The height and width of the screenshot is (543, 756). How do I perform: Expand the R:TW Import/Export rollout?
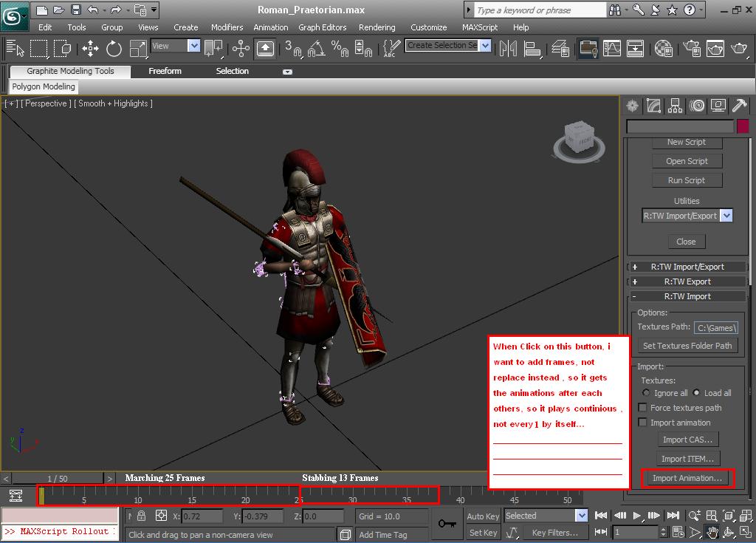coord(687,267)
